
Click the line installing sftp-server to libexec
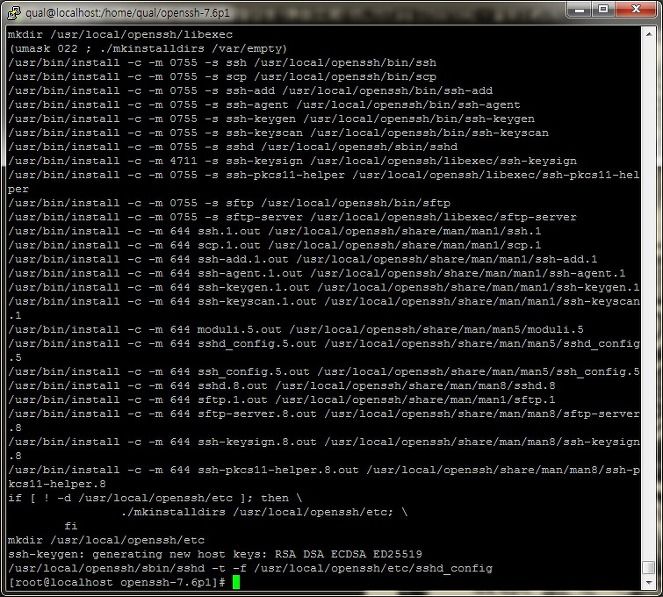292,217
